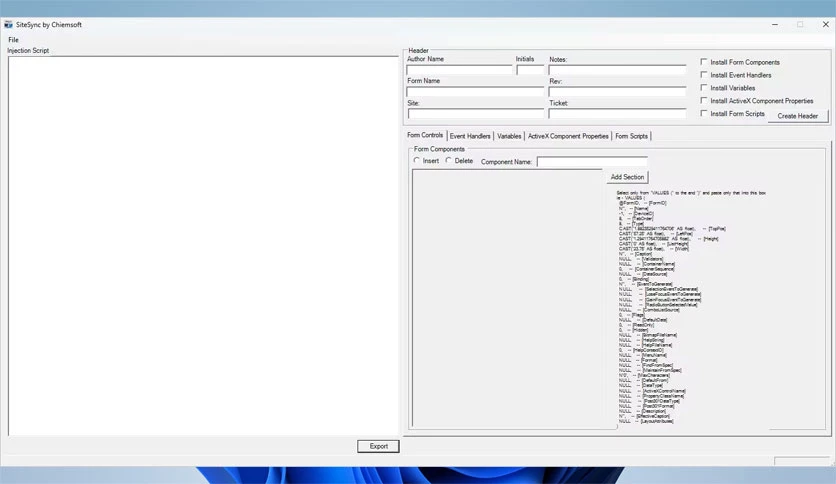Click inside the Injection Script text area
Screen dimensions: 836x484
203,246
